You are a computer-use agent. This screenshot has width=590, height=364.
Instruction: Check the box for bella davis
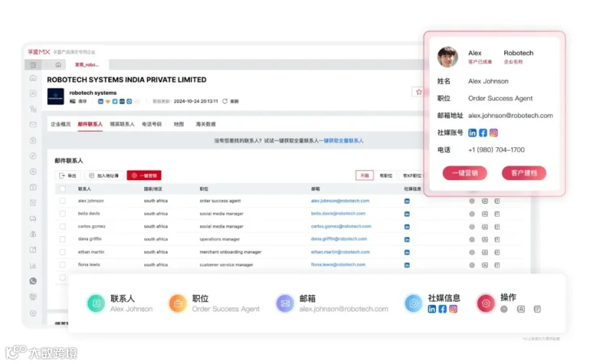[62, 213]
